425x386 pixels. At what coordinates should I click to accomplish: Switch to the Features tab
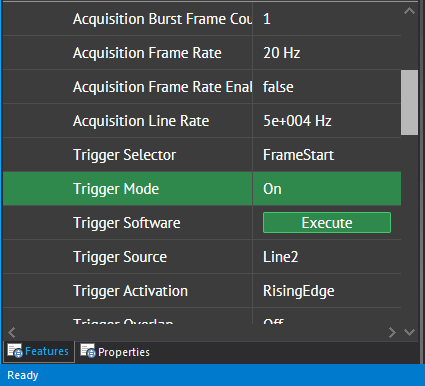[x=39, y=351]
